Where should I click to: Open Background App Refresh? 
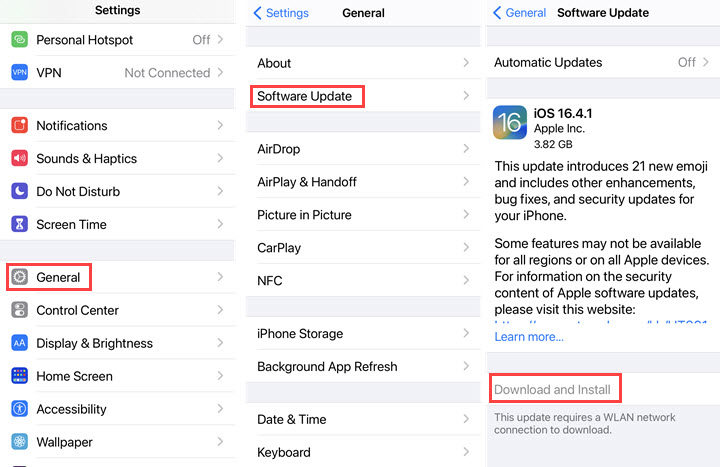[363, 366]
